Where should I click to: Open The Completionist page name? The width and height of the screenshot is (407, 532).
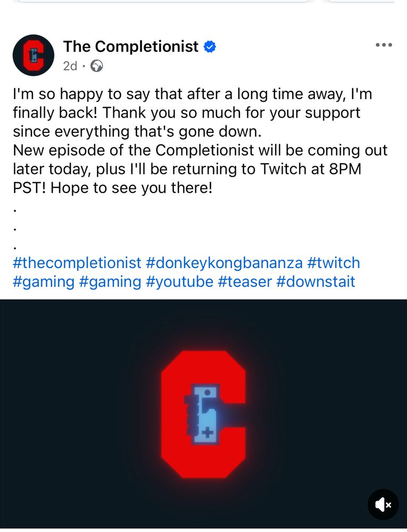130,46
